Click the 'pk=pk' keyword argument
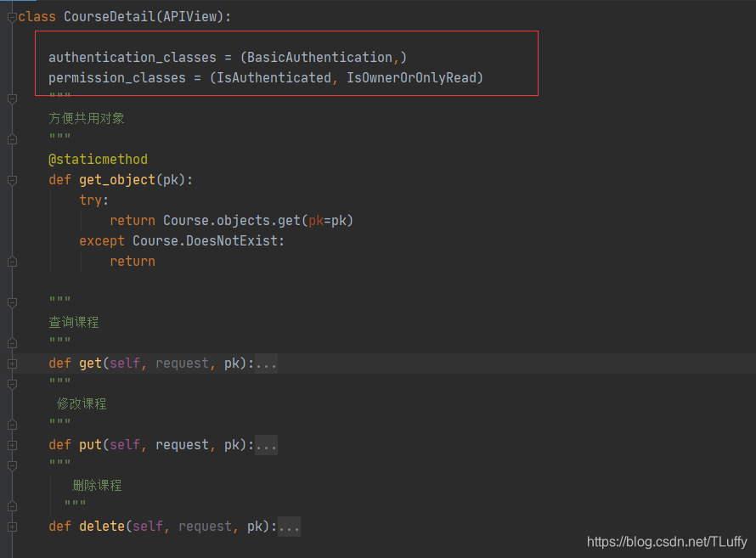 (x=327, y=221)
